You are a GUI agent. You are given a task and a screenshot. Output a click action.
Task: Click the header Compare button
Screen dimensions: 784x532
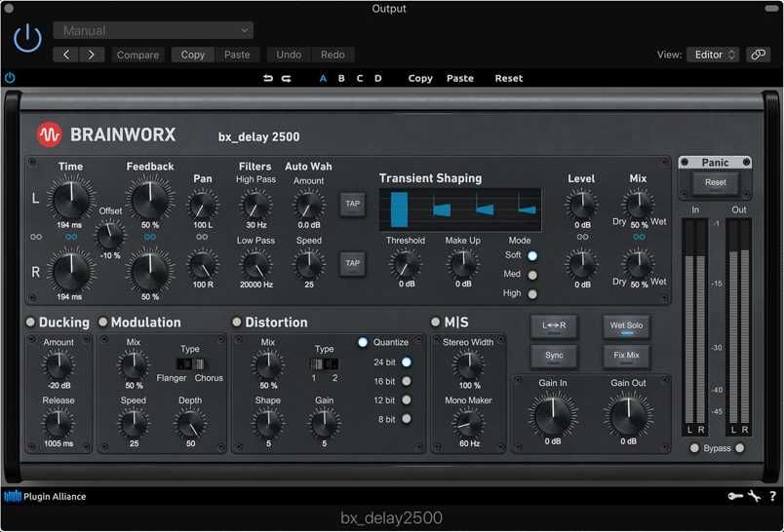coord(137,55)
